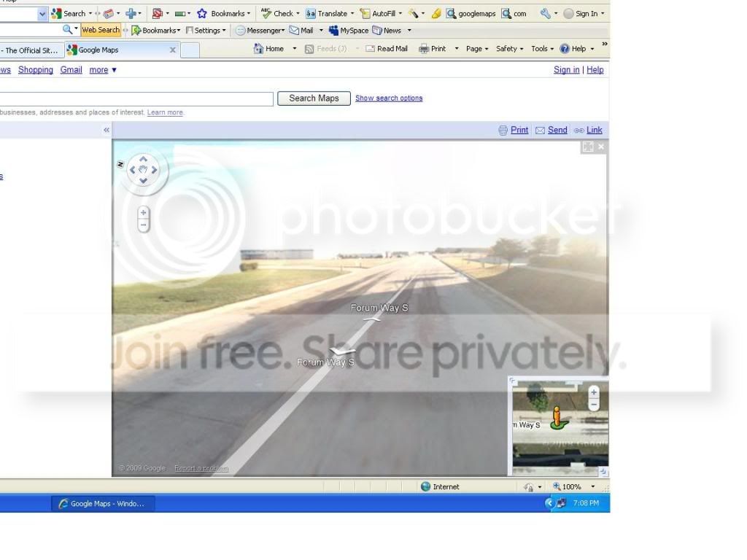Open the Learn more link
Image resolution: width=747 pixels, height=560 pixels.
point(165,112)
